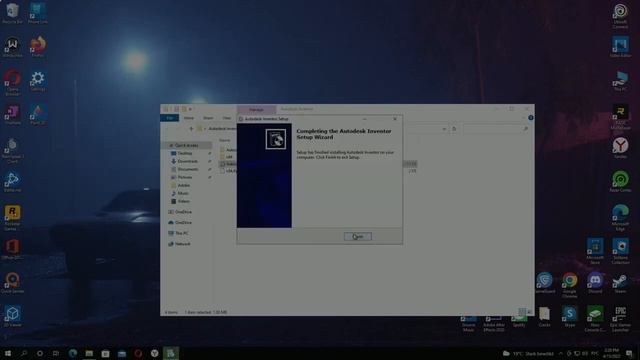The height and width of the screenshot is (360, 640).
Task: Select Network in Explorer navigation pane
Action: click(x=182, y=244)
